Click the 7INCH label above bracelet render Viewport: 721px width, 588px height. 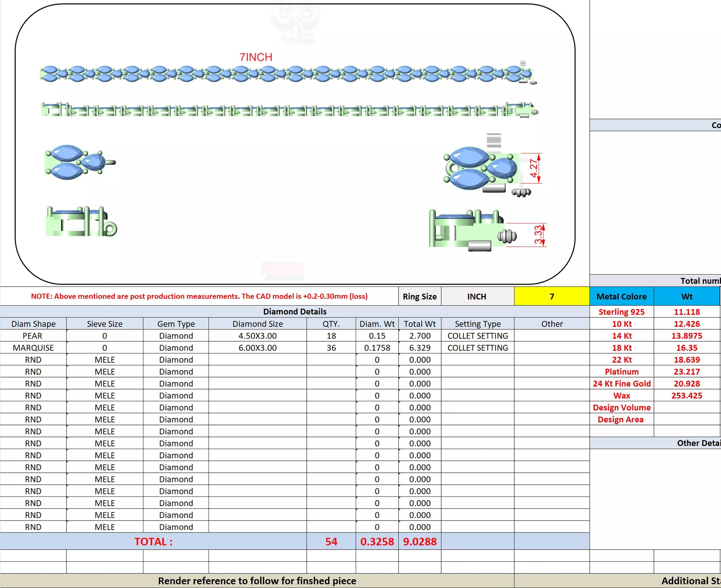point(256,57)
